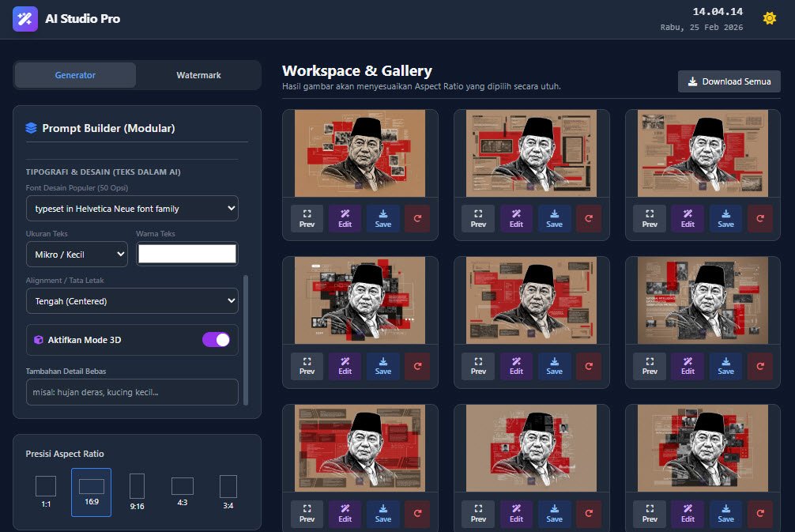Screen dimensions: 795x532
Task: Switch to the Watermark tab
Action: (x=198, y=75)
